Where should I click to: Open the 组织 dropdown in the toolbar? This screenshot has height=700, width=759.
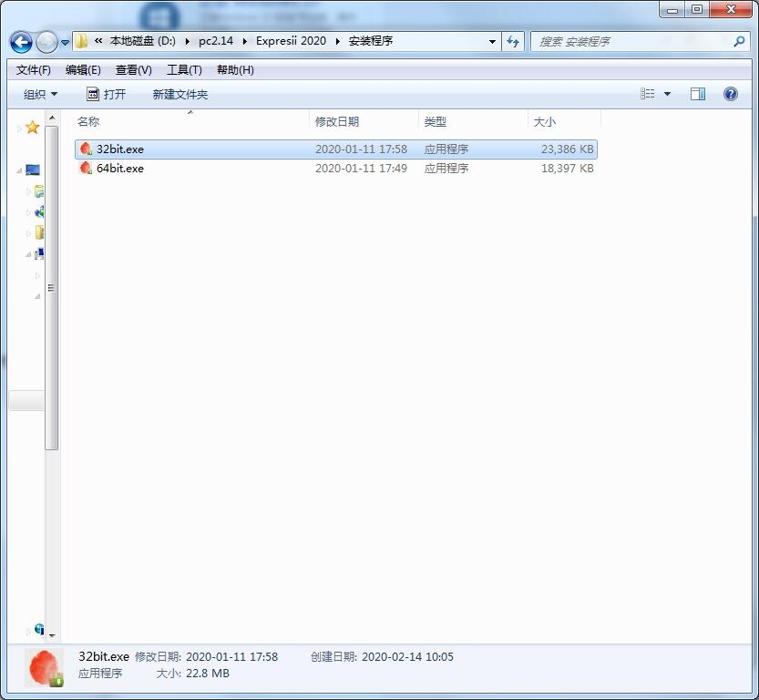[40, 95]
